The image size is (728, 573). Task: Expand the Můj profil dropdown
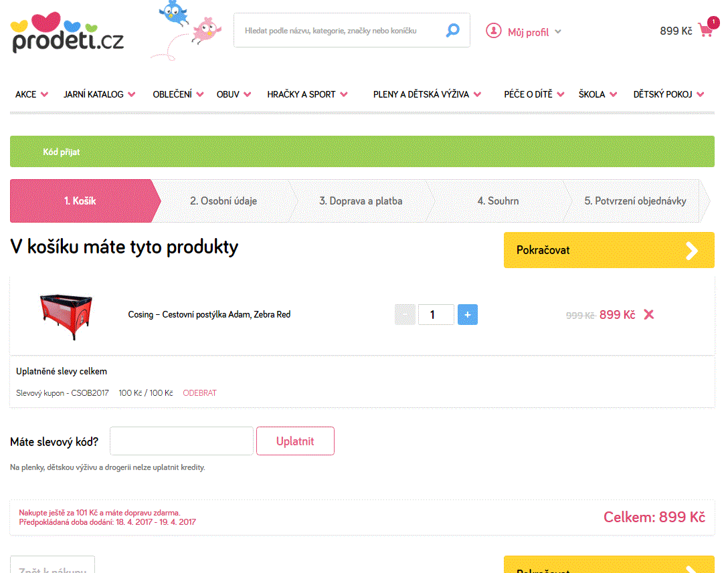click(x=558, y=32)
